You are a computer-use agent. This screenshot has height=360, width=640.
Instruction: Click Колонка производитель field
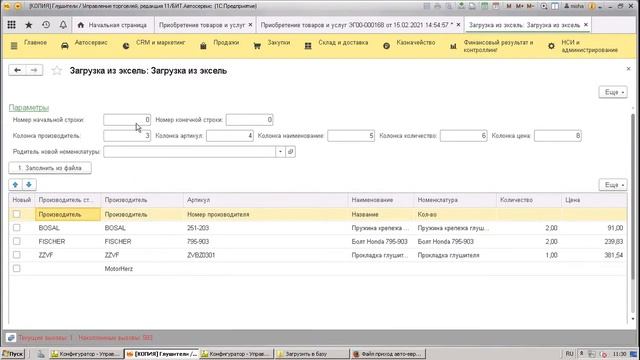(x=127, y=136)
